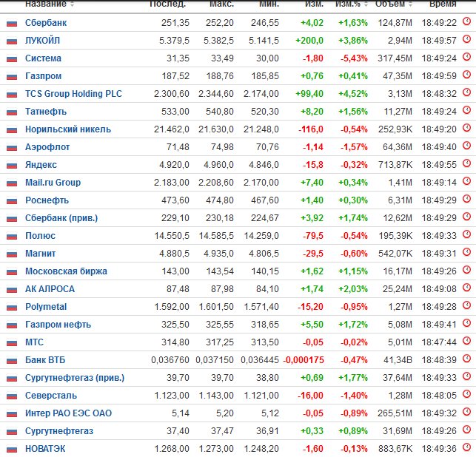Click the clock icon in НОВАТЭК row
This screenshot has height=457, width=476.
click(466, 447)
